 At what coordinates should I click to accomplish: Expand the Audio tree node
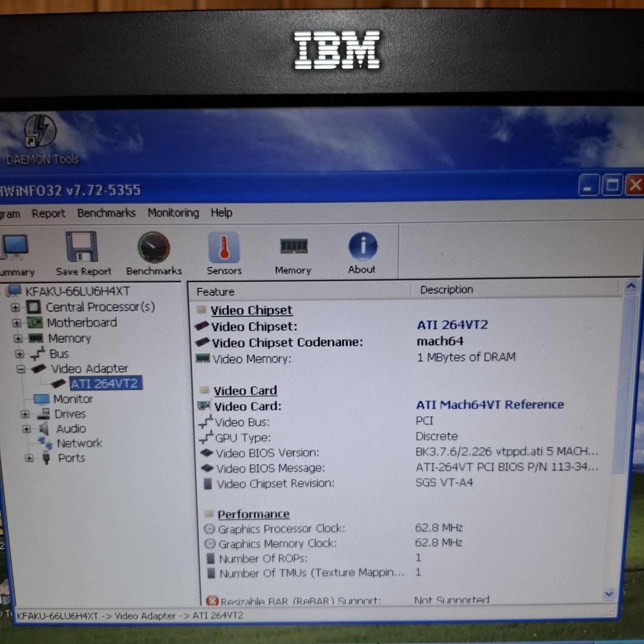click(27, 429)
